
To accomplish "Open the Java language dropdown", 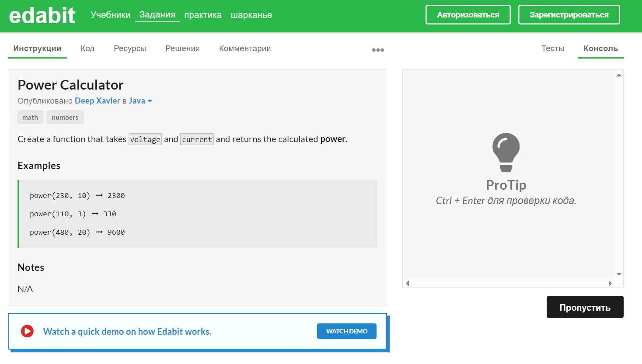I will click(140, 101).
